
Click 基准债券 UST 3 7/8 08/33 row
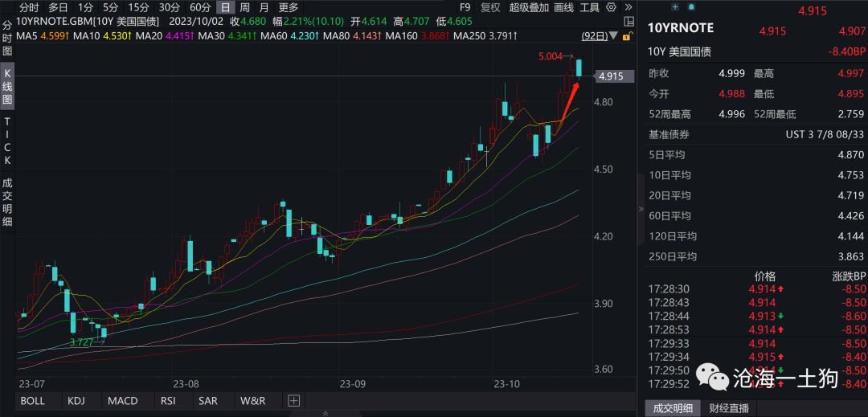756,134
